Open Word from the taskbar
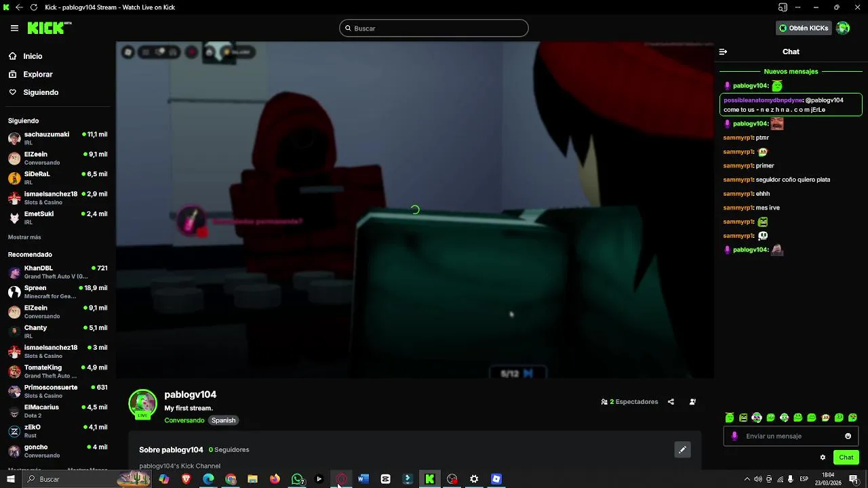 pos(363,479)
